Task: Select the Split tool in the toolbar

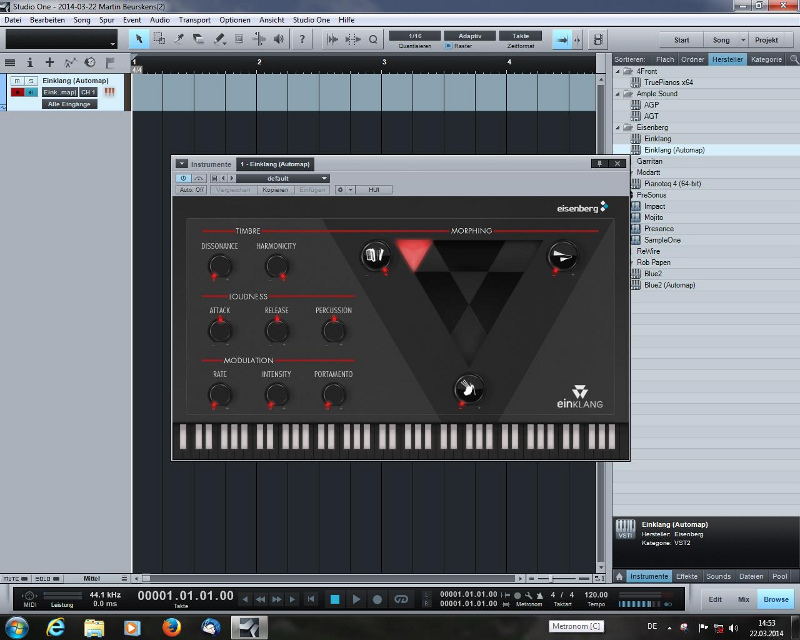Action: (179, 39)
